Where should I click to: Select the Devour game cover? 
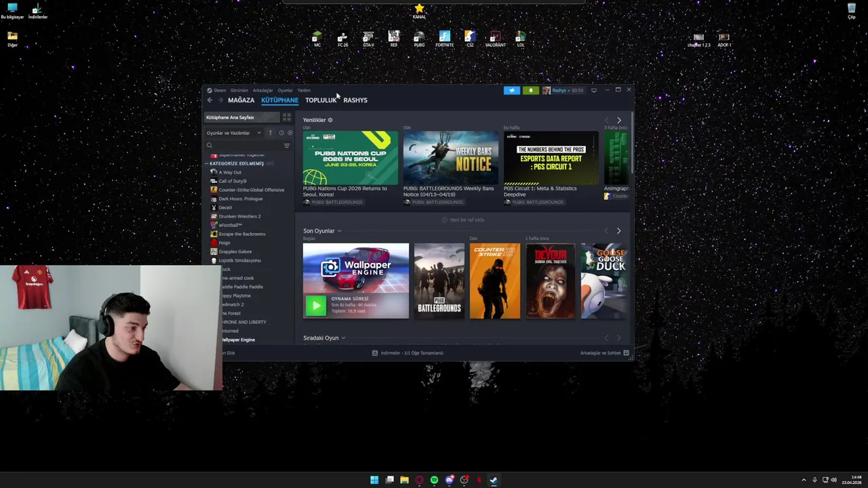[551, 281]
